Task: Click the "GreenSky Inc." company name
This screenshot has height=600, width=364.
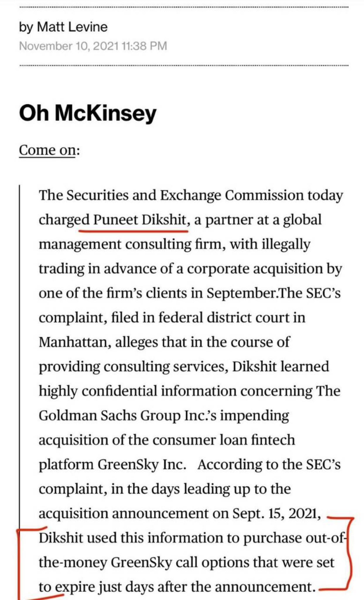Action: (142, 465)
